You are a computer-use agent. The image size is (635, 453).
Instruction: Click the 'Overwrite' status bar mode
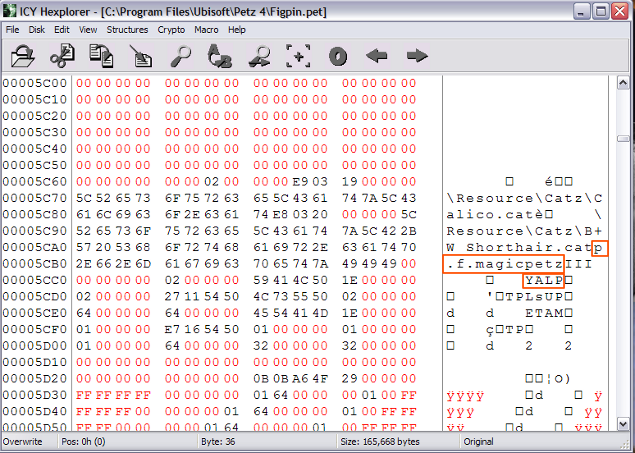22,442
